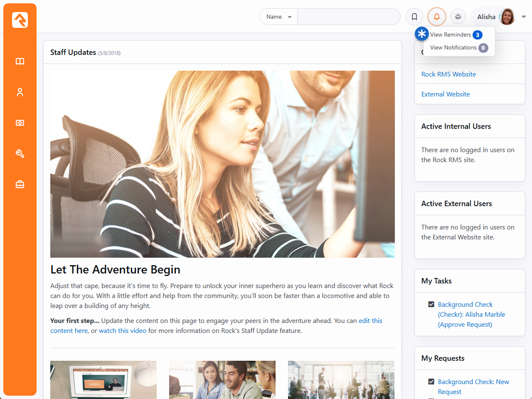Open the Admin briefcase icon in sidebar
This screenshot has height=399, width=532.
[20, 185]
